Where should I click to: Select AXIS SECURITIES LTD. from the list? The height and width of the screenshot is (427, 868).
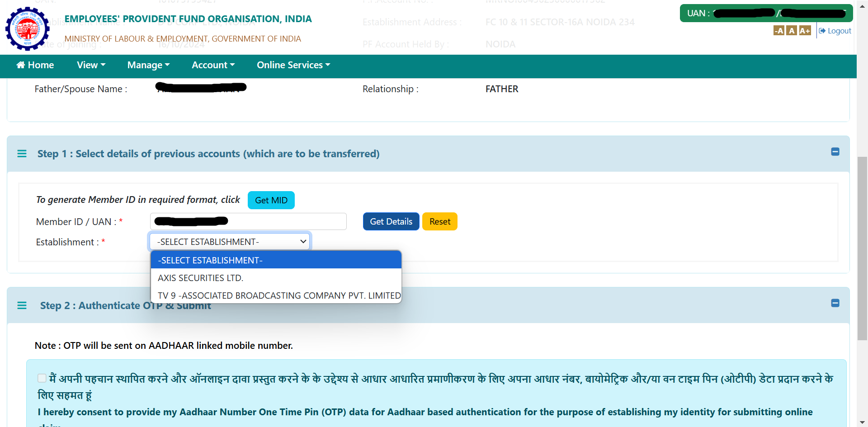(200, 278)
